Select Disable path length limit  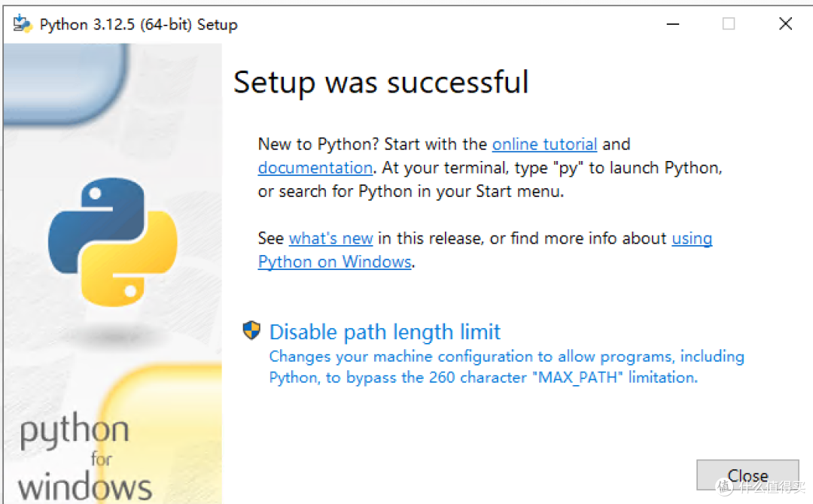coord(385,332)
